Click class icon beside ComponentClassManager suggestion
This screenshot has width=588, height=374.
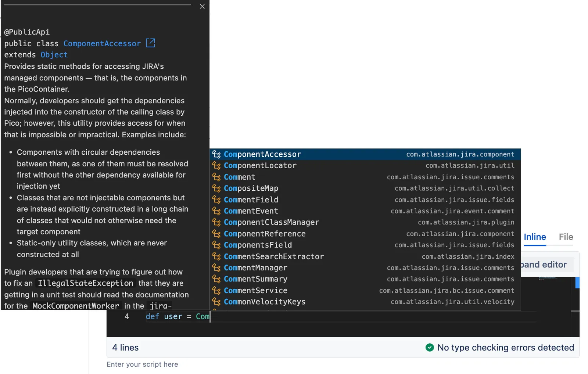click(216, 222)
